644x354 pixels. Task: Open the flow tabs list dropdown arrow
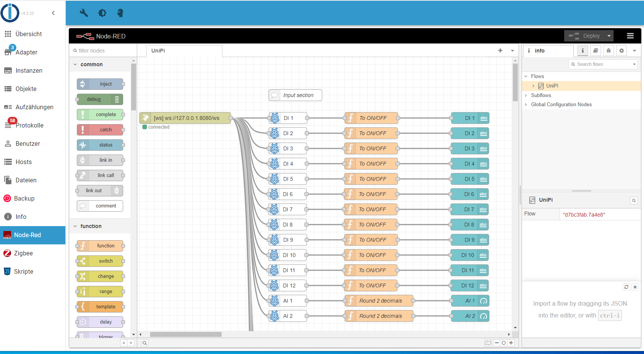(x=512, y=51)
